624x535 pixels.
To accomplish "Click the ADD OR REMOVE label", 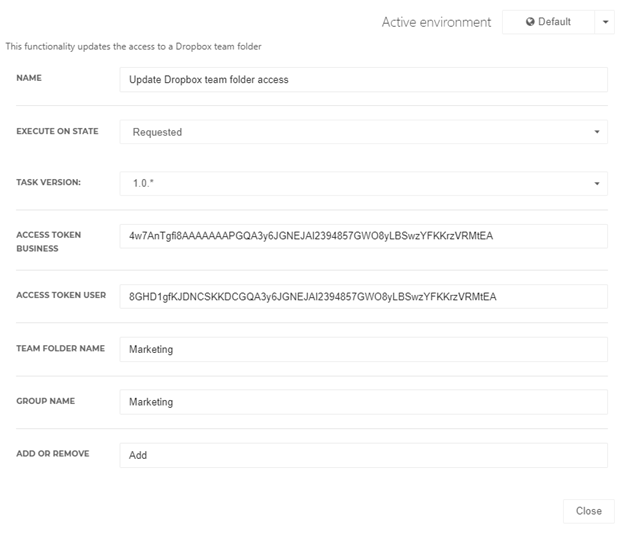I will coord(53,454).
